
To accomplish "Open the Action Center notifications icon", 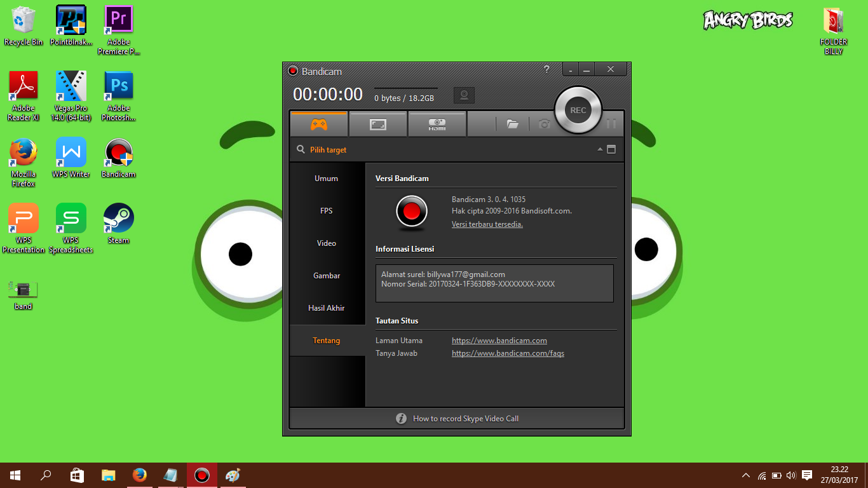I will [807, 475].
